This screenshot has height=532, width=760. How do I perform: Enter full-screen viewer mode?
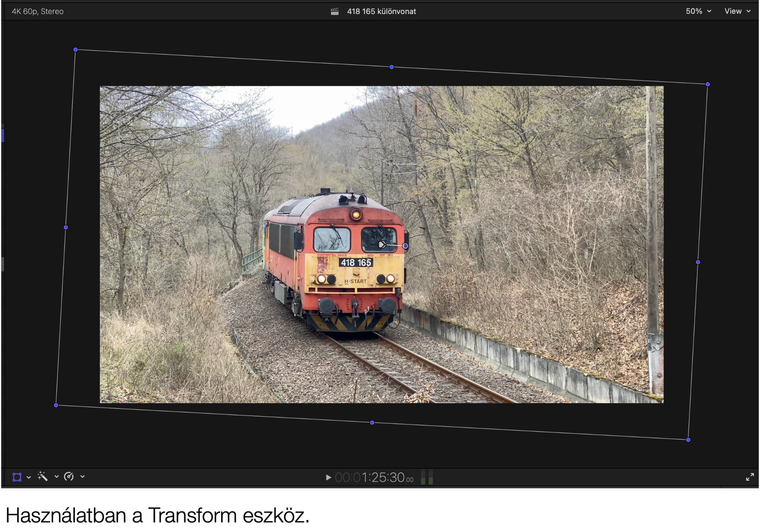click(x=750, y=477)
